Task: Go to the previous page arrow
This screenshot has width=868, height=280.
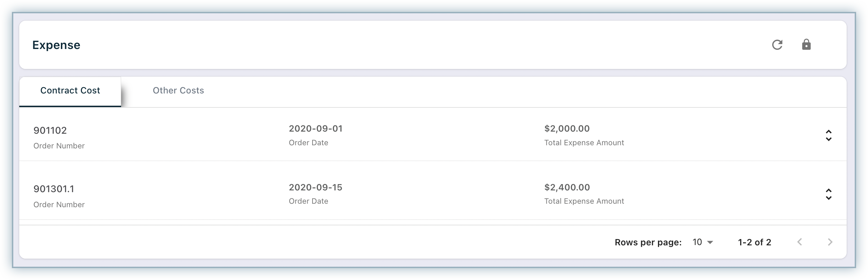Action: (800, 242)
